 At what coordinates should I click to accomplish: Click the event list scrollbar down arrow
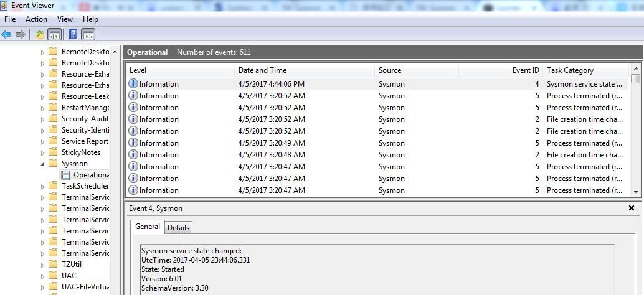(636, 192)
